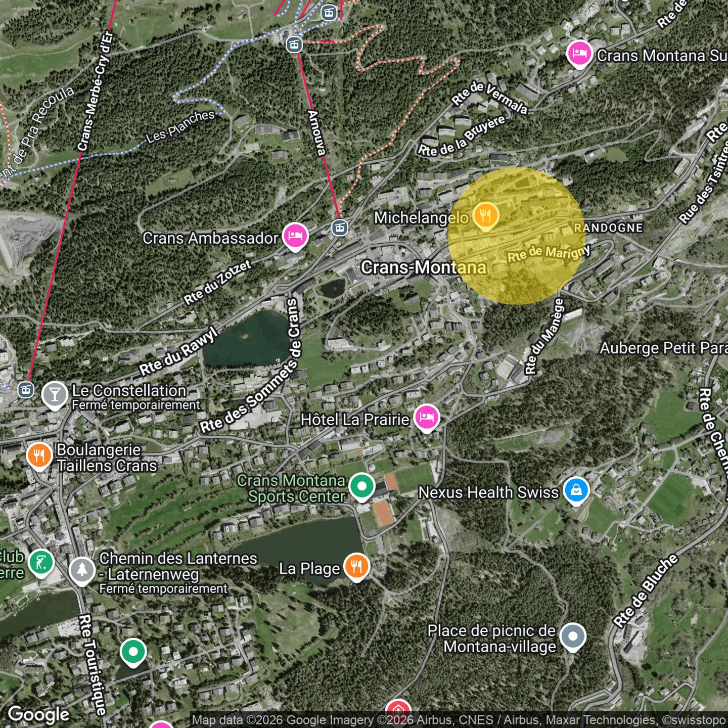Open the Google logo link
728x728 pixels.
[x=39, y=714]
